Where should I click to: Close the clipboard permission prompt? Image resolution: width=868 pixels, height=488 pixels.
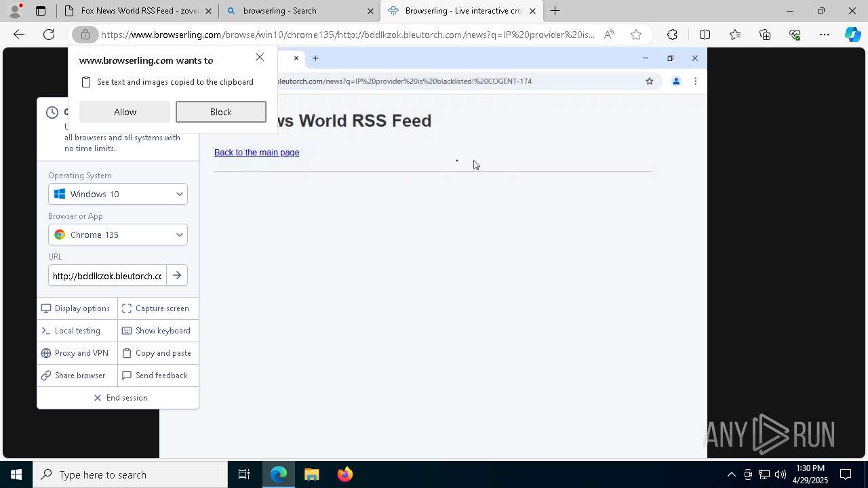[x=260, y=58]
